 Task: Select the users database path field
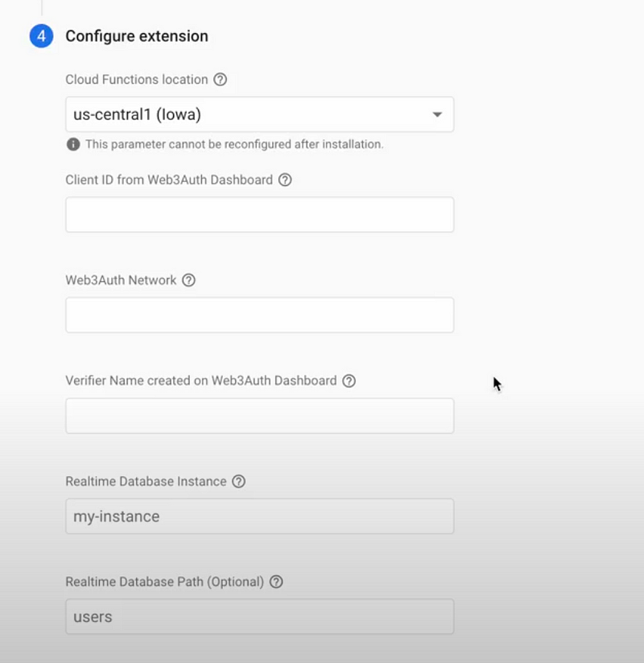tap(260, 616)
